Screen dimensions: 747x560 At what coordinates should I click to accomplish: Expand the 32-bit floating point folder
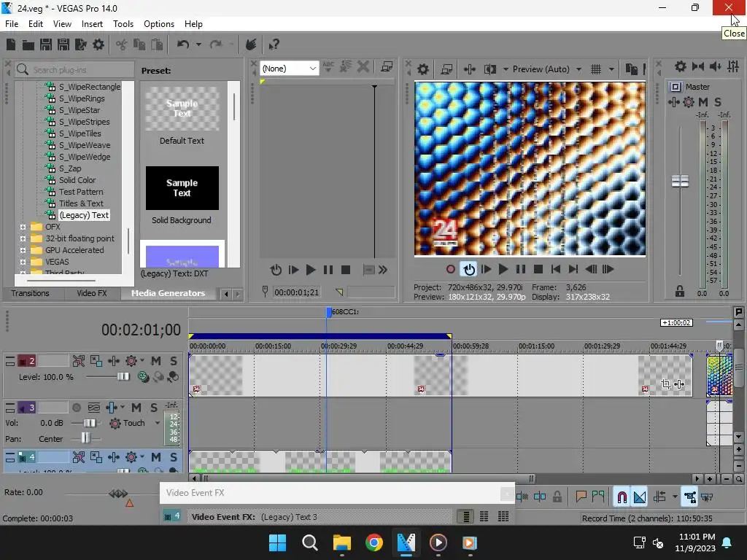coord(23,238)
